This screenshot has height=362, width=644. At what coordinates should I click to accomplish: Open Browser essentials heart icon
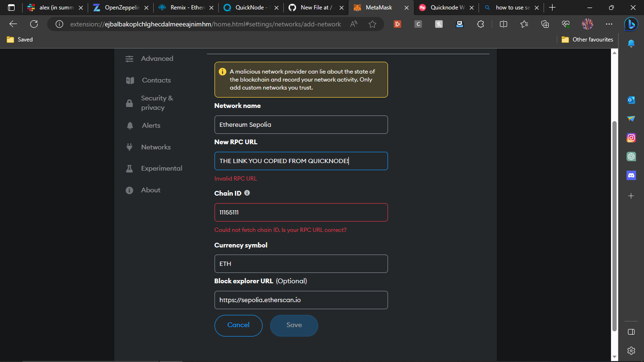pyautogui.click(x=566, y=24)
